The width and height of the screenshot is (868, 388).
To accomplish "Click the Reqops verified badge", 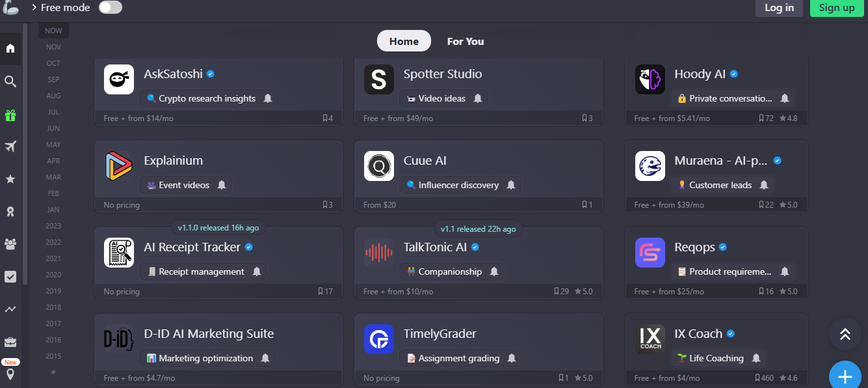I will 723,247.
